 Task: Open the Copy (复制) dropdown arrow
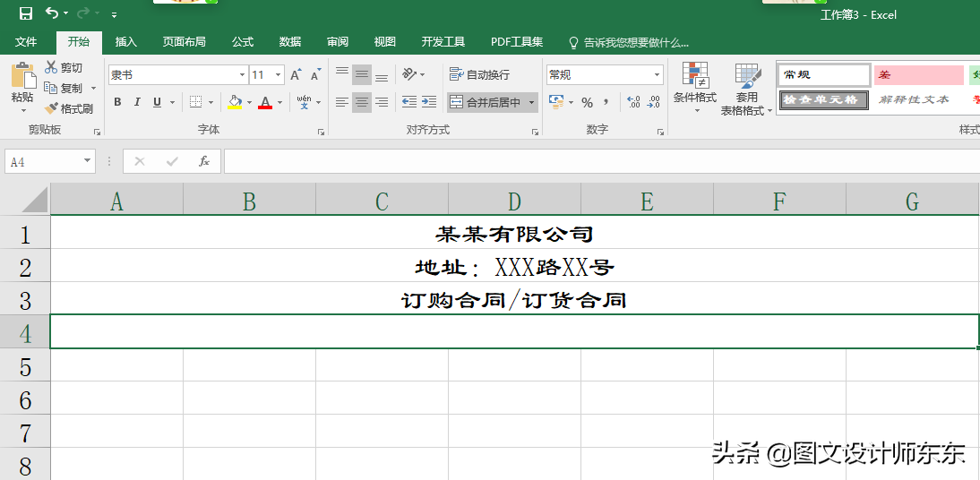(x=94, y=88)
